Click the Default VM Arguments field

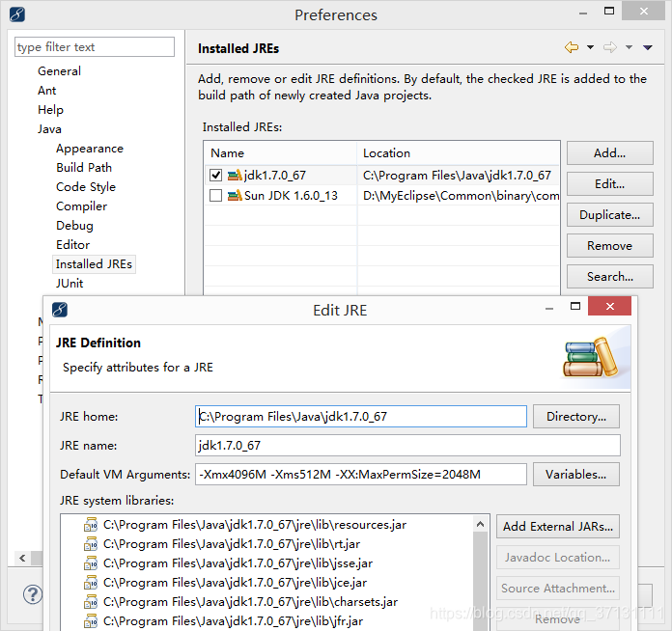click(361, 474)
